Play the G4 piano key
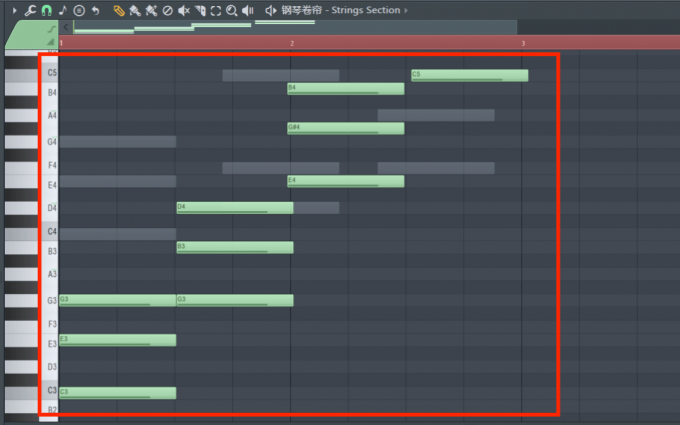This screenshot has height=425, width=680. click(31, 141)
